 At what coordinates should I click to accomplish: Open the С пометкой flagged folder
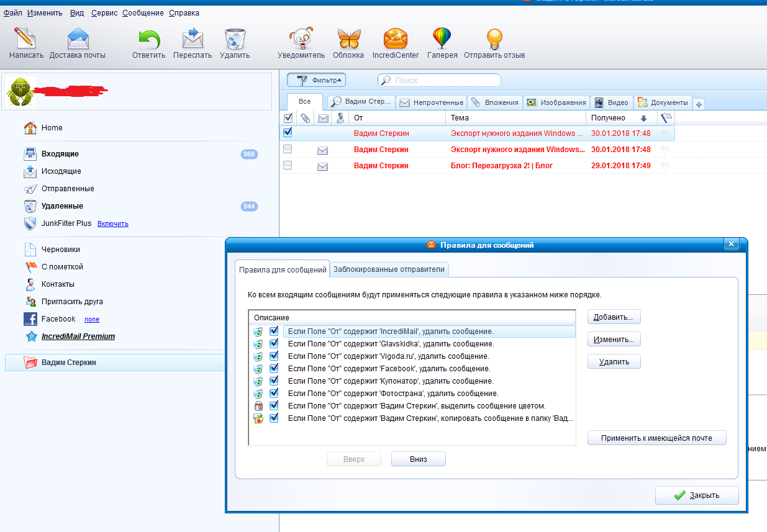pos(62,267)
